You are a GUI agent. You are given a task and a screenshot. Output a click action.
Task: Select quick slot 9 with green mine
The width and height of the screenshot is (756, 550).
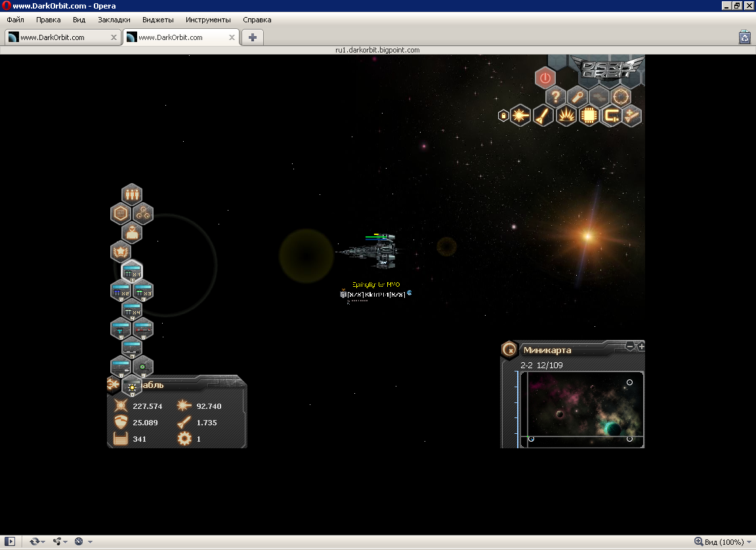pyautogui.click(x=142, y=366)
